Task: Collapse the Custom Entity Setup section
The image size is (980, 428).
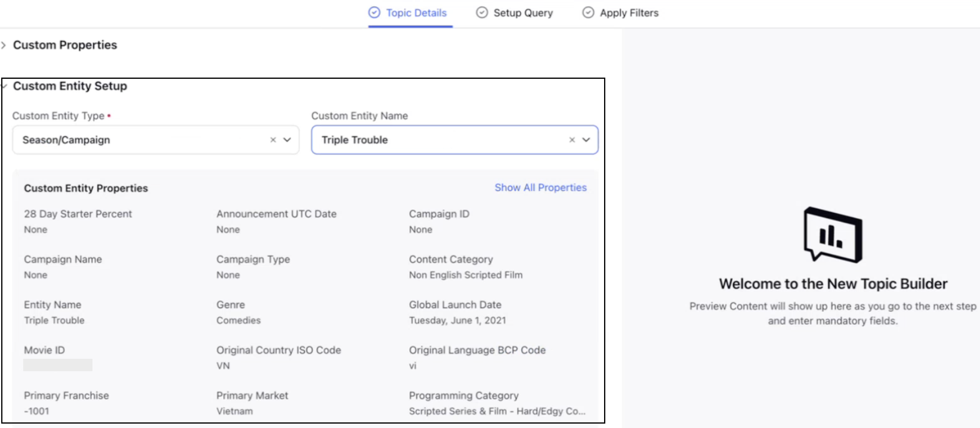Action: point(4,86)
